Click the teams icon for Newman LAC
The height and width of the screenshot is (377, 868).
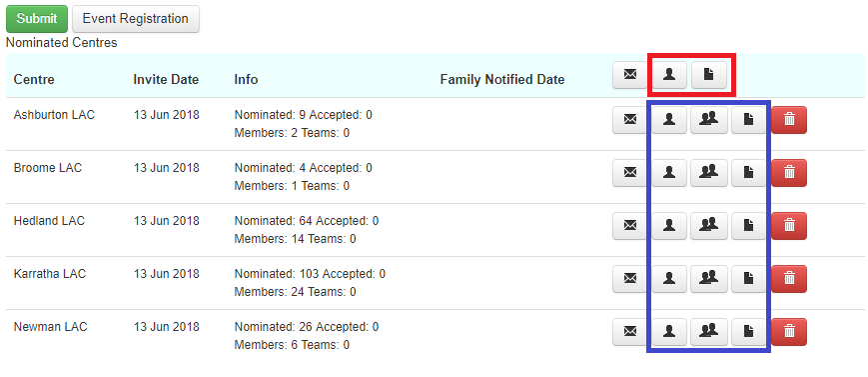pyautogui.click(x=709, y=332)
